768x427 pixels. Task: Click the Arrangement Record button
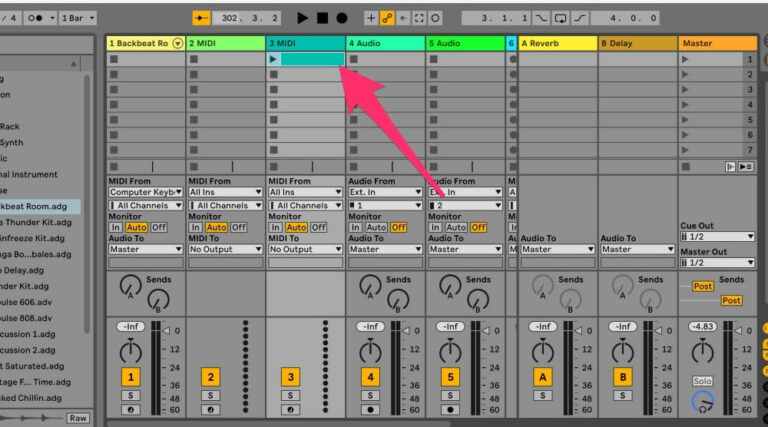342,18
